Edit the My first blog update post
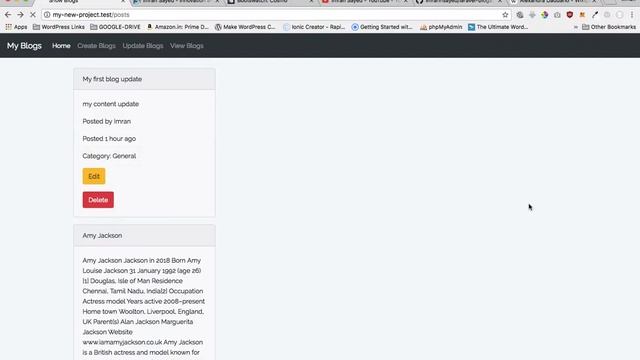 (94, 176)
